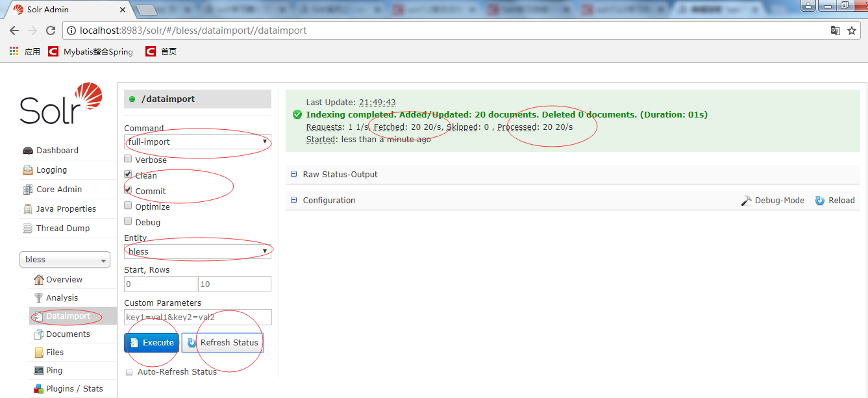Focus the browser address bar
The image size is (868, 398).
[x=441, y=31]
